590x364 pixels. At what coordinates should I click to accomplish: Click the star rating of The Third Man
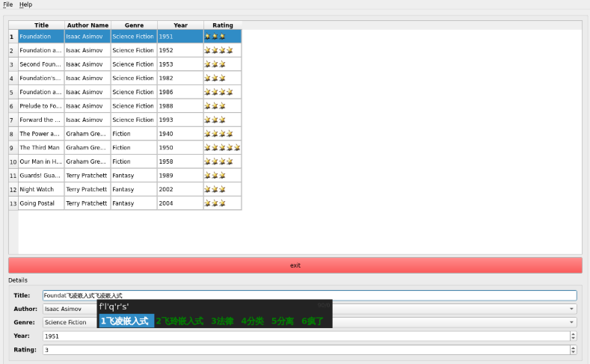(x=222, y=147)
